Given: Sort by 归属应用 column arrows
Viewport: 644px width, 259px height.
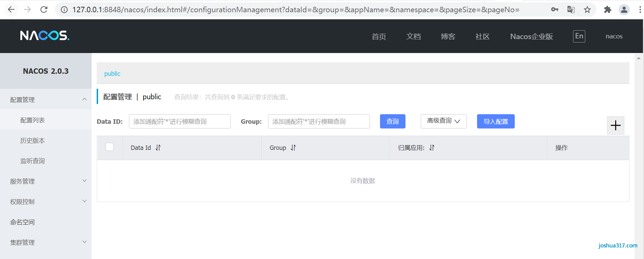Looking at the screenshot, I should click(432, 148).
